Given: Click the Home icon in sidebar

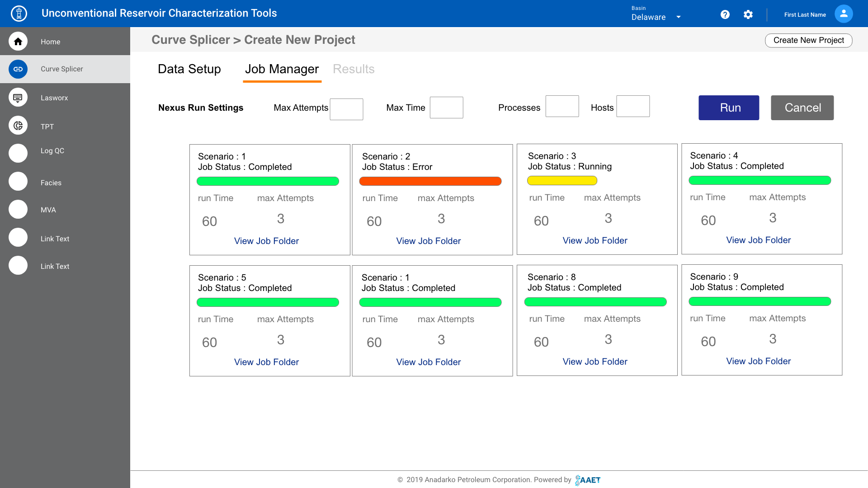Looking at the screenshot, I should 18,42.
